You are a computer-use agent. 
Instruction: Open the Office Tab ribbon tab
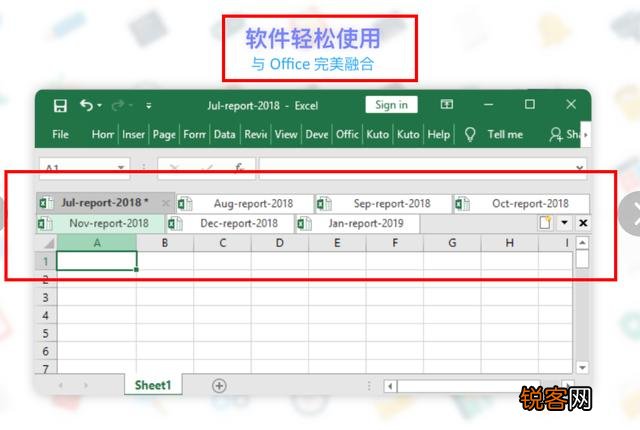[x=347, y=134]
